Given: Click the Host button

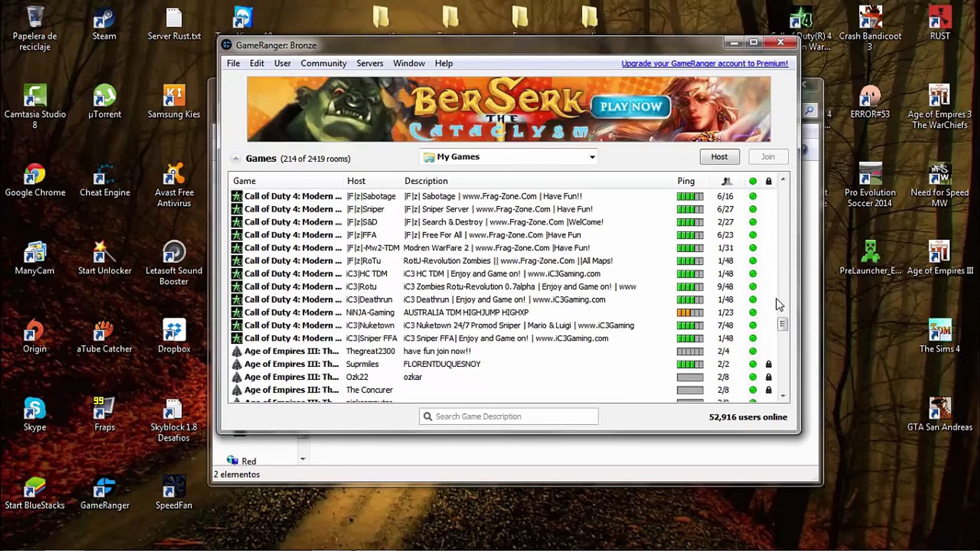Looking at the screenshot, I should point(719,157).
